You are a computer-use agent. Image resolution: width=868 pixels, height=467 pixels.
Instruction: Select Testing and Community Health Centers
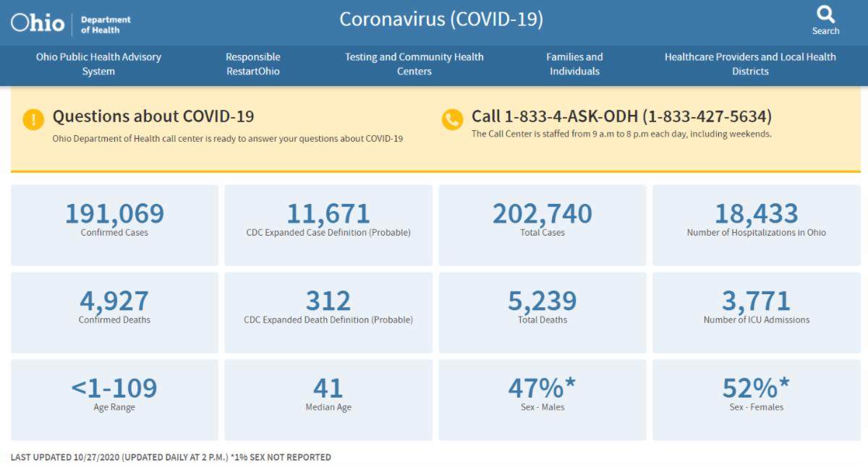[x=414, y=64]
